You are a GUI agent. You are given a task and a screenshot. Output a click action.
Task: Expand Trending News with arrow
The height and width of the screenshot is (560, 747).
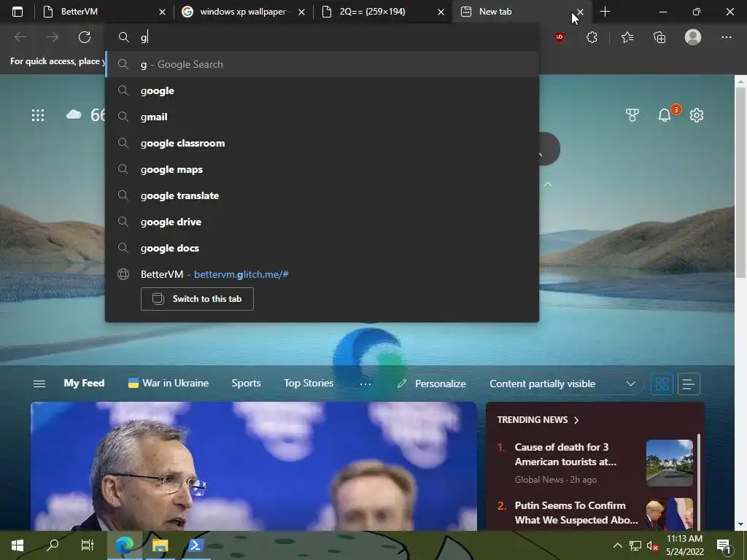[x=576, y=420]
